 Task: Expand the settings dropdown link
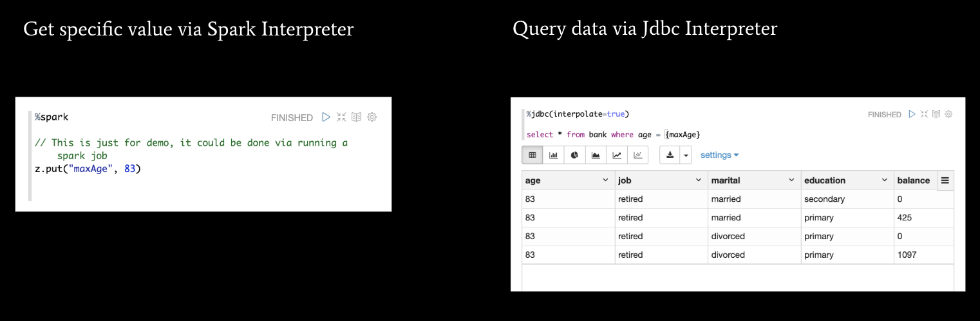[719, 155]
